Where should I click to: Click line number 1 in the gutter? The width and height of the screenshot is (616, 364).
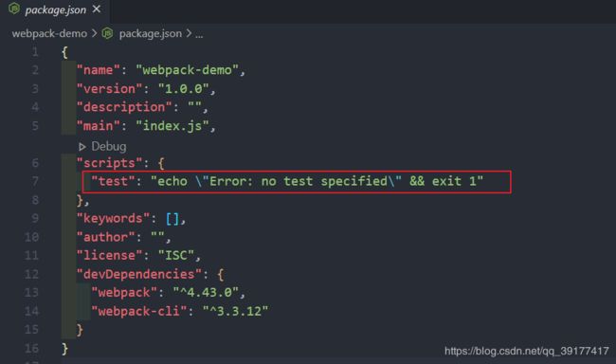[35, 51]
